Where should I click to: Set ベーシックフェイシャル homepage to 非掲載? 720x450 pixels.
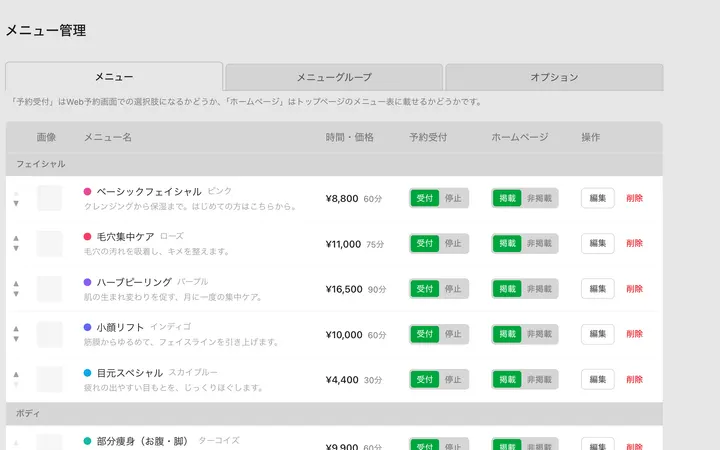click(540, 198)
